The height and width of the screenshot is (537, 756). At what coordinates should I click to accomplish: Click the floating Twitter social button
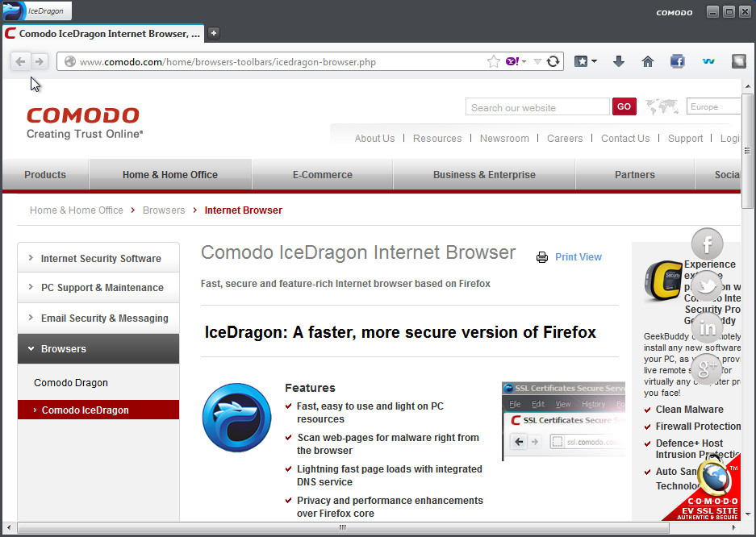click(x=708, y=286)
